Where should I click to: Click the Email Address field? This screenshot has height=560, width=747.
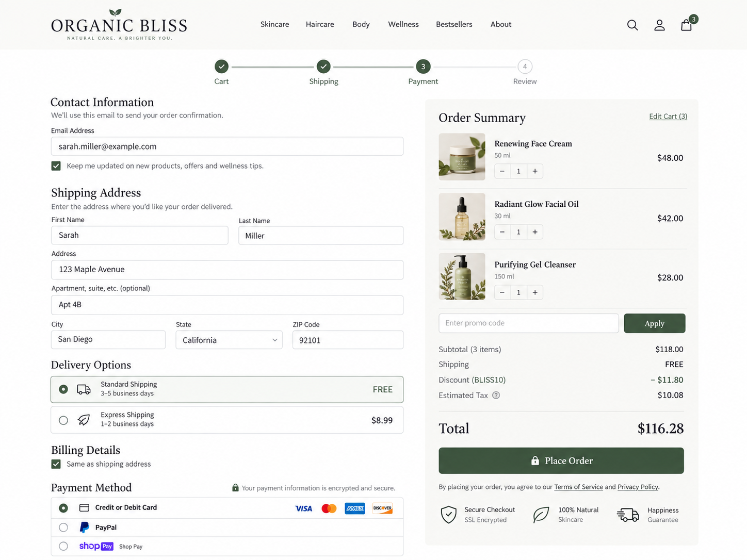click(227, 146)
